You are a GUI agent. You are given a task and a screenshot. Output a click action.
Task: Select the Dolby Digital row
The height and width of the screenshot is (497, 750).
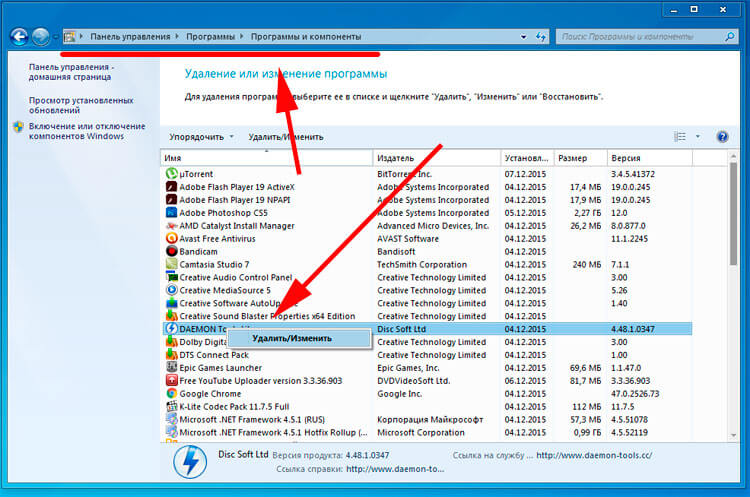426,342
